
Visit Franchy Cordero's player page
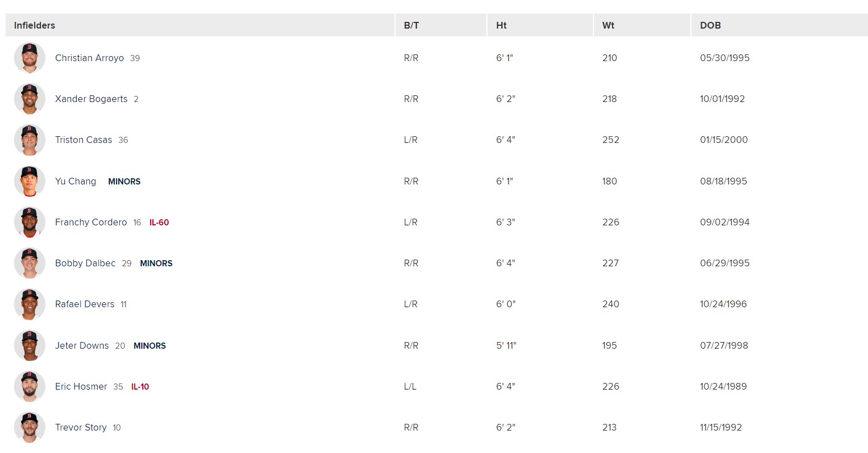coord(91,222)
